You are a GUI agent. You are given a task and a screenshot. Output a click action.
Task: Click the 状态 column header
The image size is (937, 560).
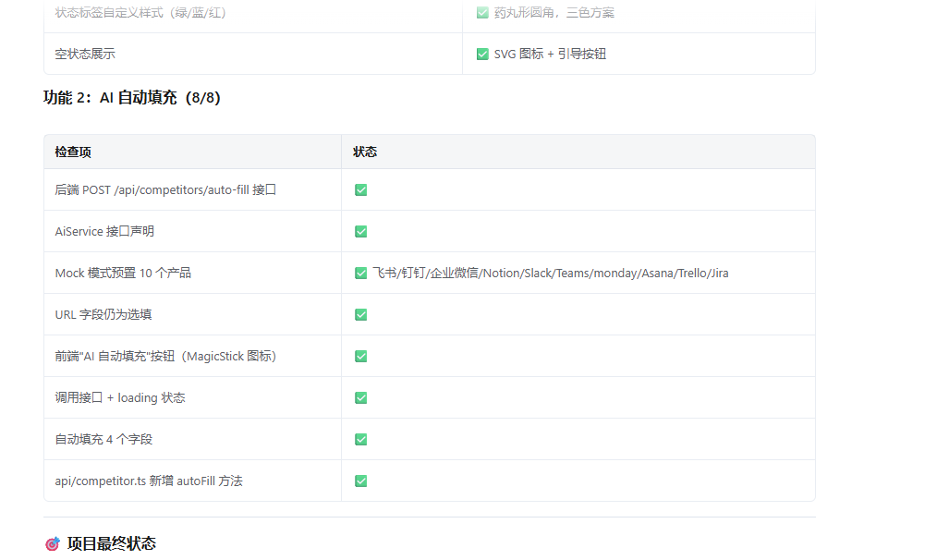tap(365, 152)
